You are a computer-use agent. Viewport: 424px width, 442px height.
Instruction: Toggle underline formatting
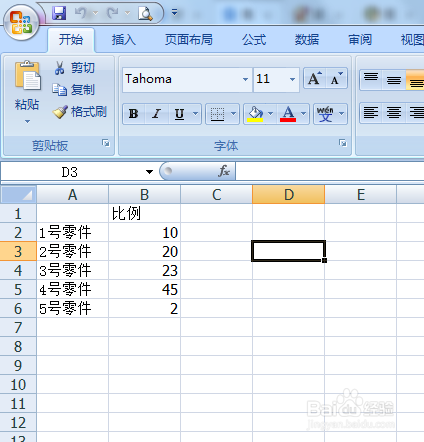point(180,114)
